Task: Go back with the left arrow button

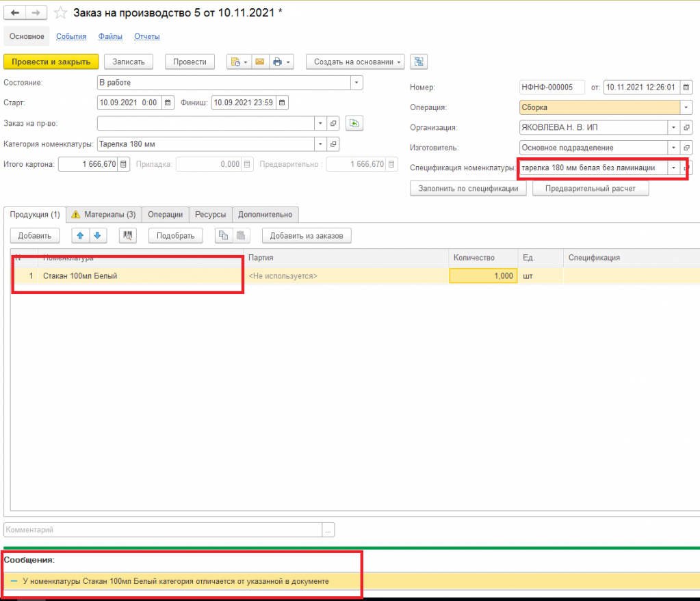Action: coord(15,13)
